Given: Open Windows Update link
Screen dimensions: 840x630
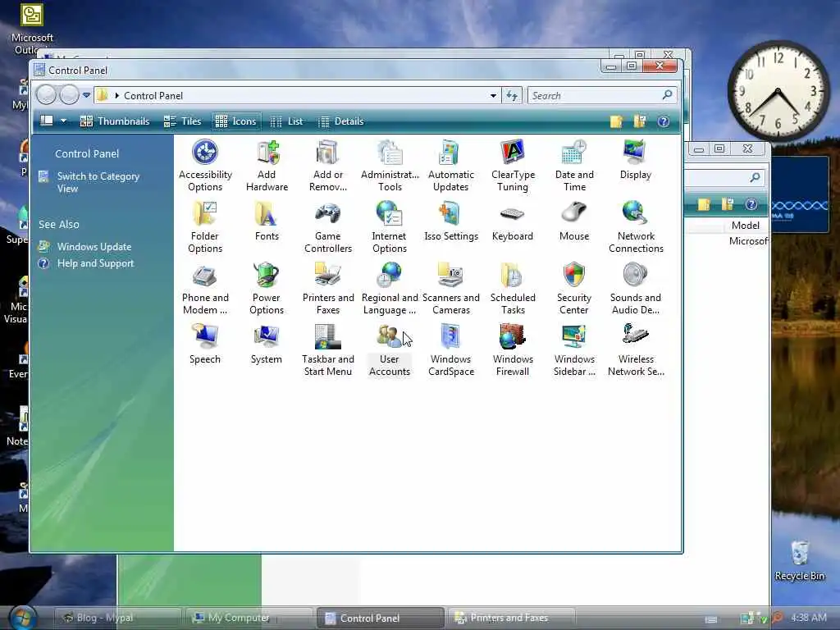Looking at the screenshot, I should point(94,247).
